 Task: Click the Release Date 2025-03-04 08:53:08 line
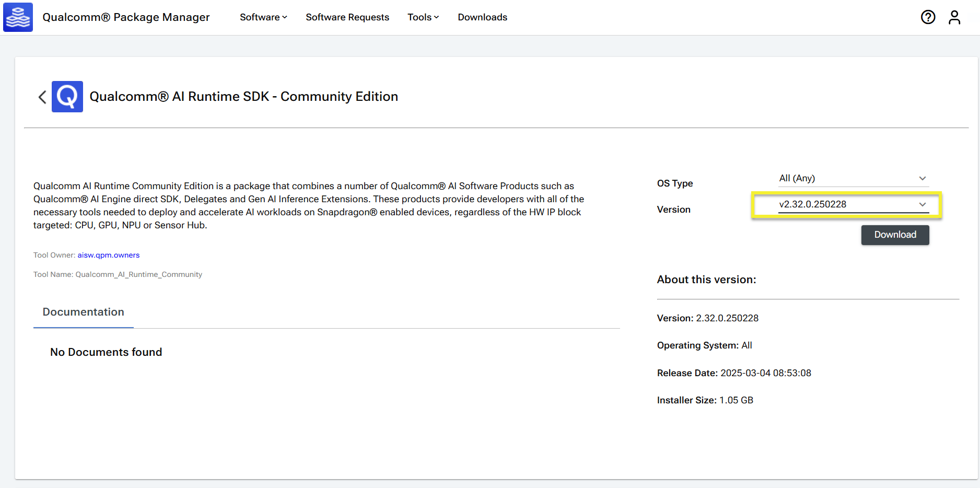point(734,373)
